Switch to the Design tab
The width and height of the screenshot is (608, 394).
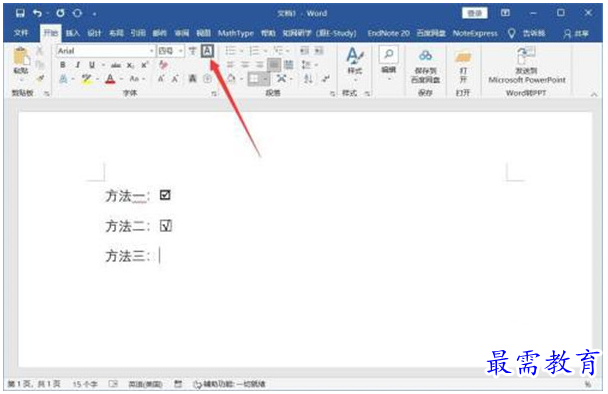94,33
